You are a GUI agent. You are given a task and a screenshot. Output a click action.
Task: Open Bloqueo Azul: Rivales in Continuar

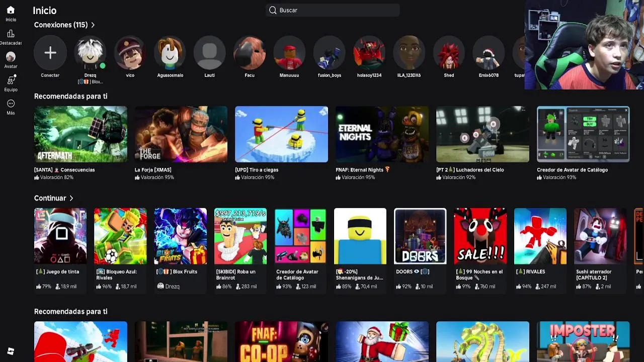pyautogui.click(x=120, y=236)
